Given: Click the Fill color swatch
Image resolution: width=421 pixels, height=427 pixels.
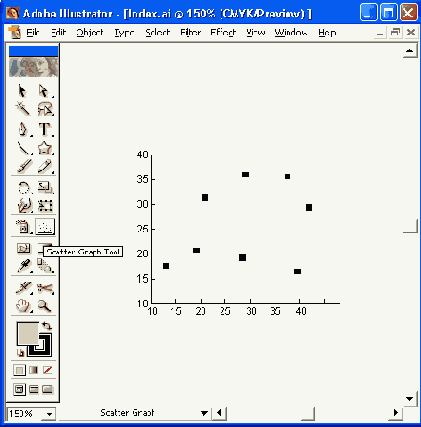Looking at the screenshot, I should (x=27, y=333).
